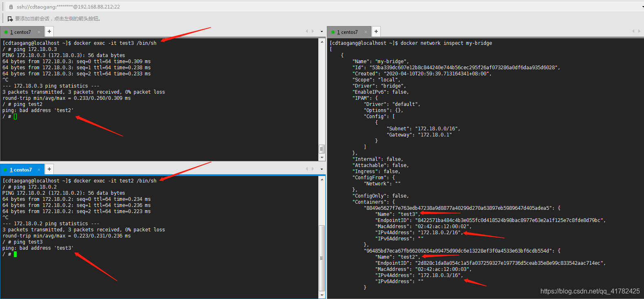The image size is (644, 299).
Task: Click the next-tab arrow above the test2 terminal
Action: 313,169
